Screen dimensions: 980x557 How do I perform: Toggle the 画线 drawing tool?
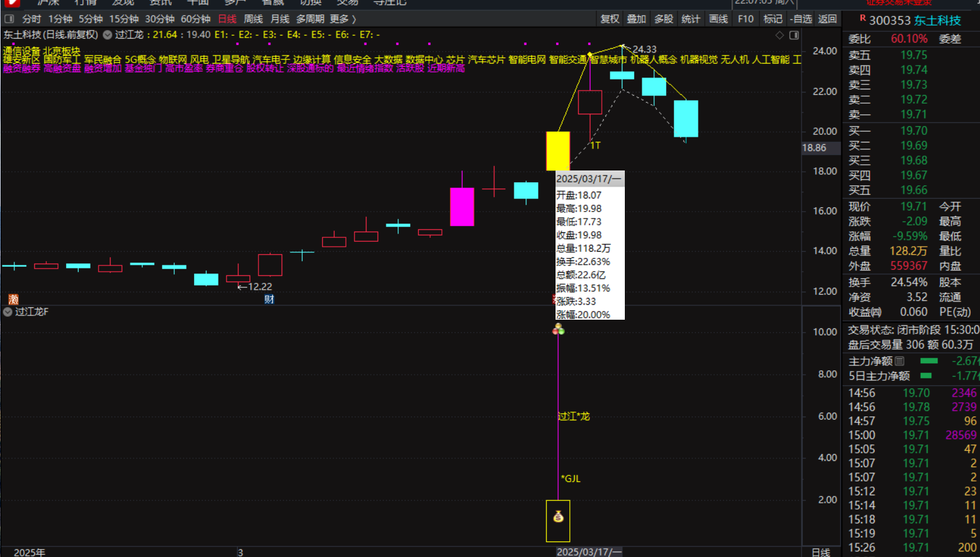coord(718,19)
